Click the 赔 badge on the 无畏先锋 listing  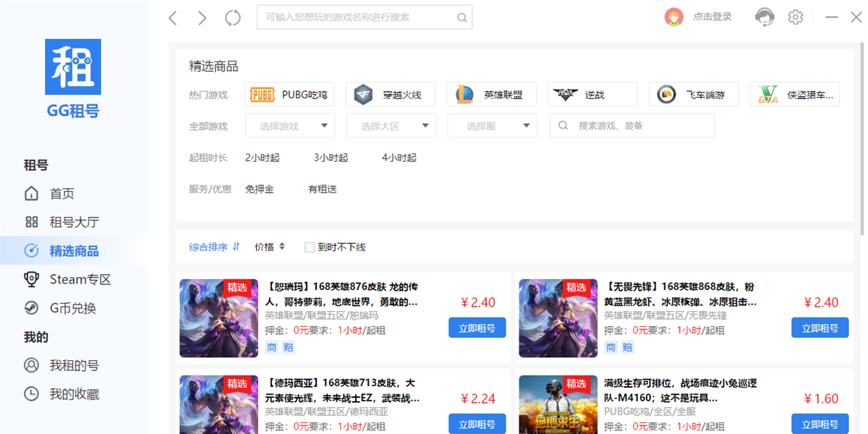tap(627, 347)
